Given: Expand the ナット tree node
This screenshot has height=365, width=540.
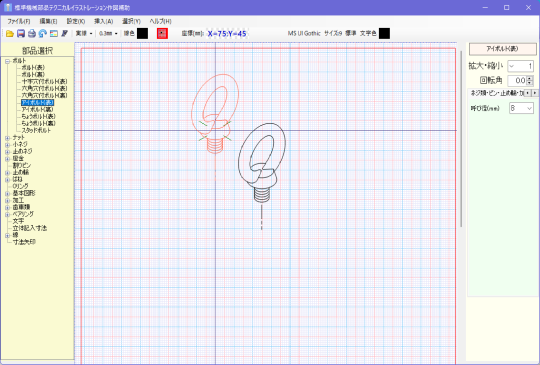Looking at the screenshot, I should click(7, 138).
